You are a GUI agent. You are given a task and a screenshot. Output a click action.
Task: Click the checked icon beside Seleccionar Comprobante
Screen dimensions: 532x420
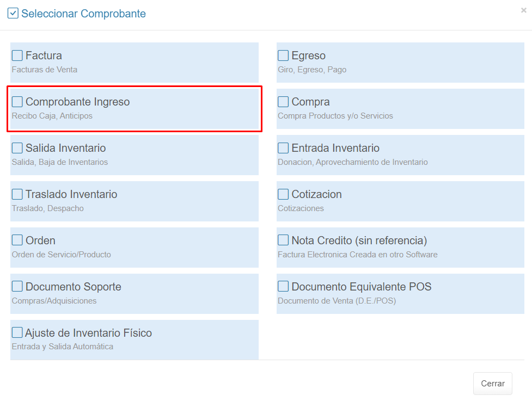click(x=13, y=13)
